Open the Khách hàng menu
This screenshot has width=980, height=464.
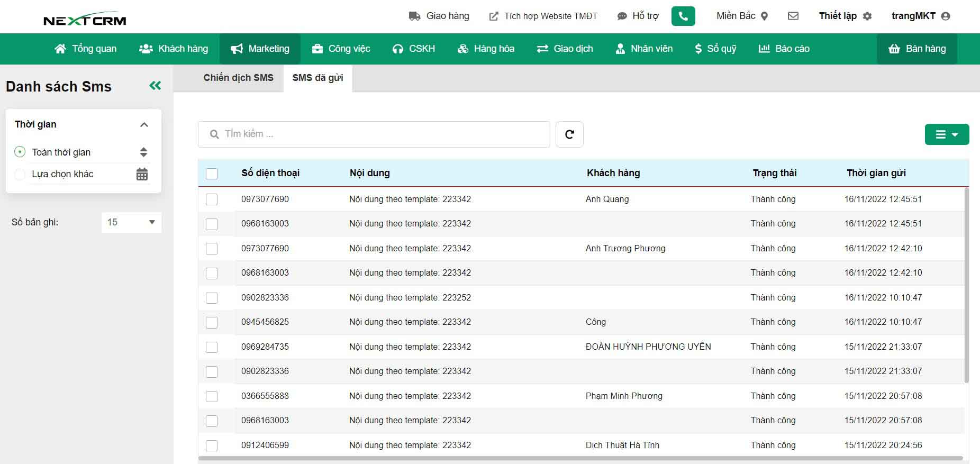174,49
